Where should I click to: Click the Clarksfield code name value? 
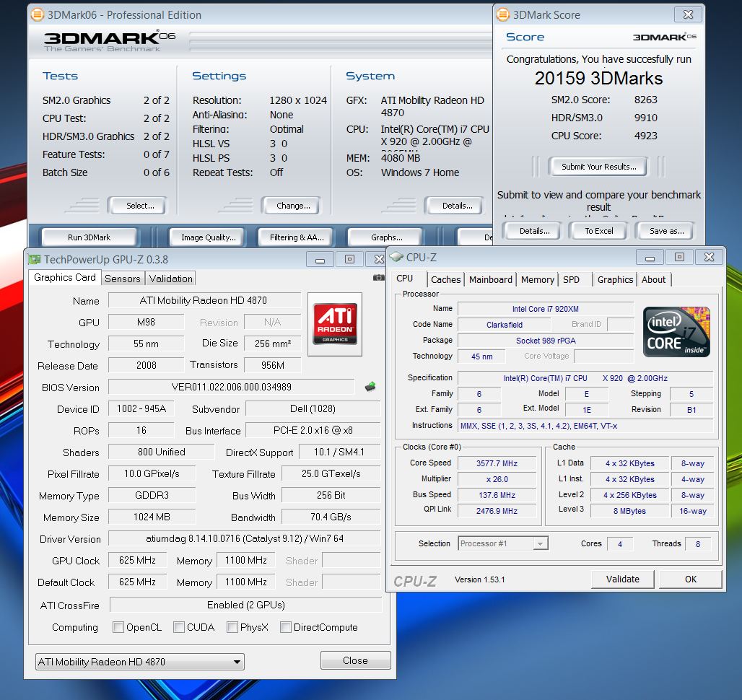pos(505,325)
